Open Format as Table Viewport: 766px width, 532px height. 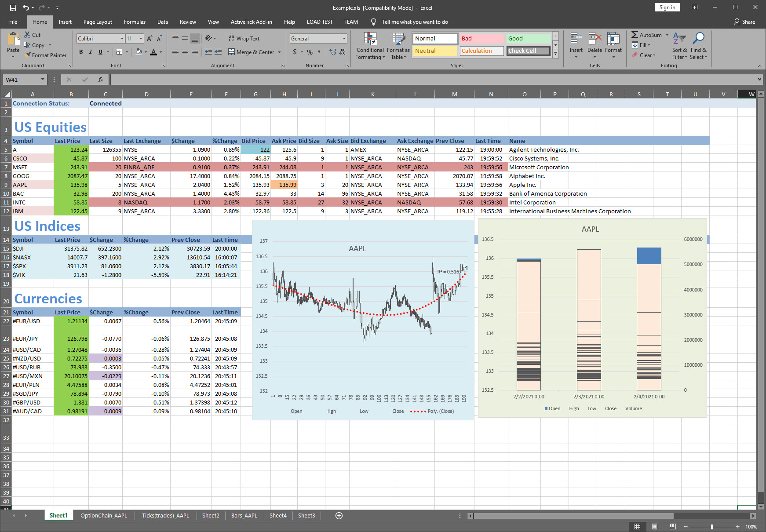click(398, 46)
